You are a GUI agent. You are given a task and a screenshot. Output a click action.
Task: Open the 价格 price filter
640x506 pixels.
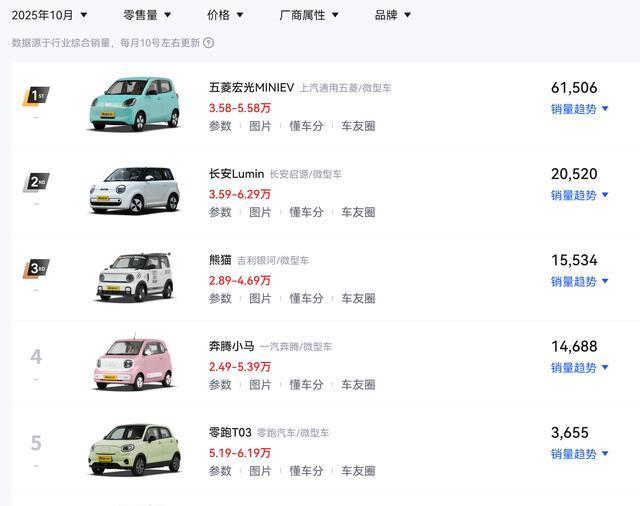225,15
